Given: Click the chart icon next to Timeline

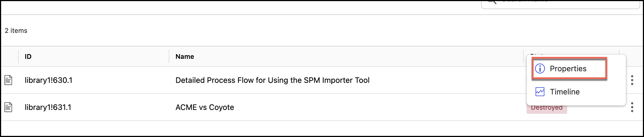Looking at the screenshot, I should (x=540, y=92).
